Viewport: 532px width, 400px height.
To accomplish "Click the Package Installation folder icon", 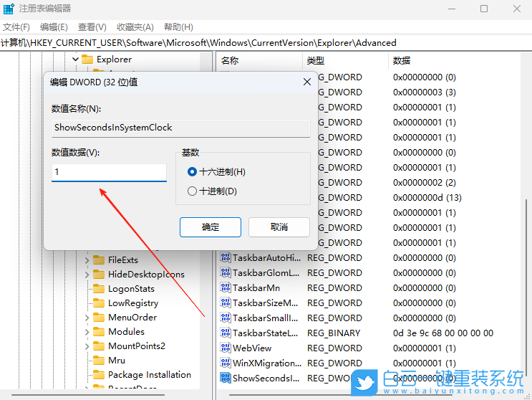I will click(x=99, y=374).
